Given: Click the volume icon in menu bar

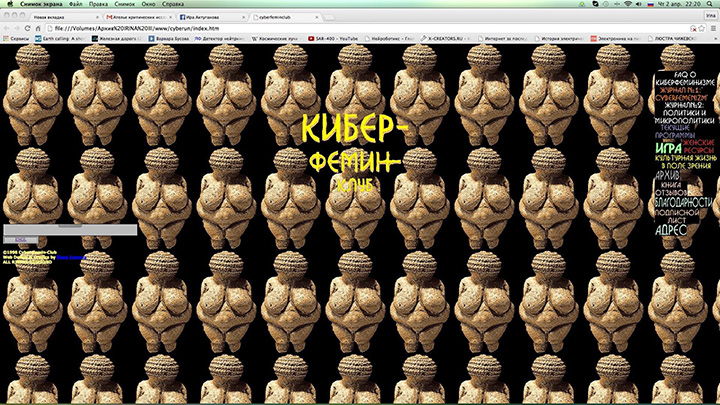Looking at the screenshot, I should [x=639, y=4].
